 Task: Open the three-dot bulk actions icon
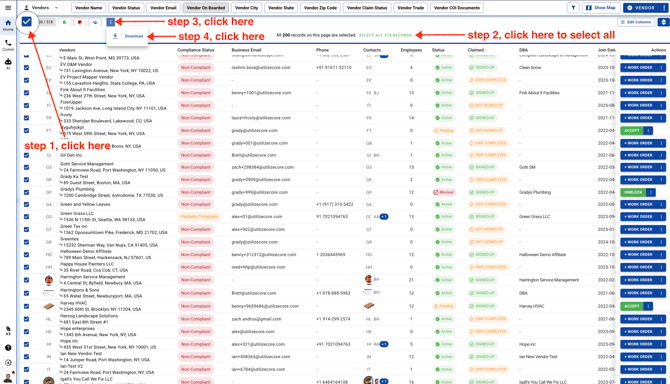(x=111, y=22)
